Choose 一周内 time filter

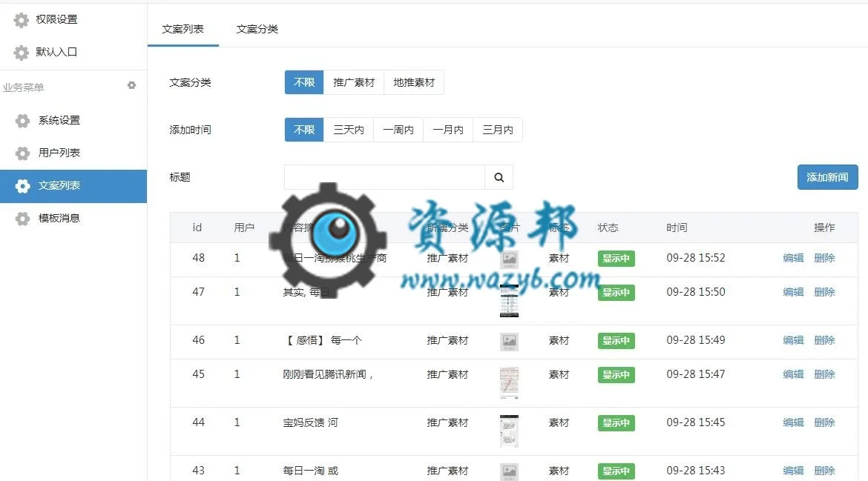[398, 130]
